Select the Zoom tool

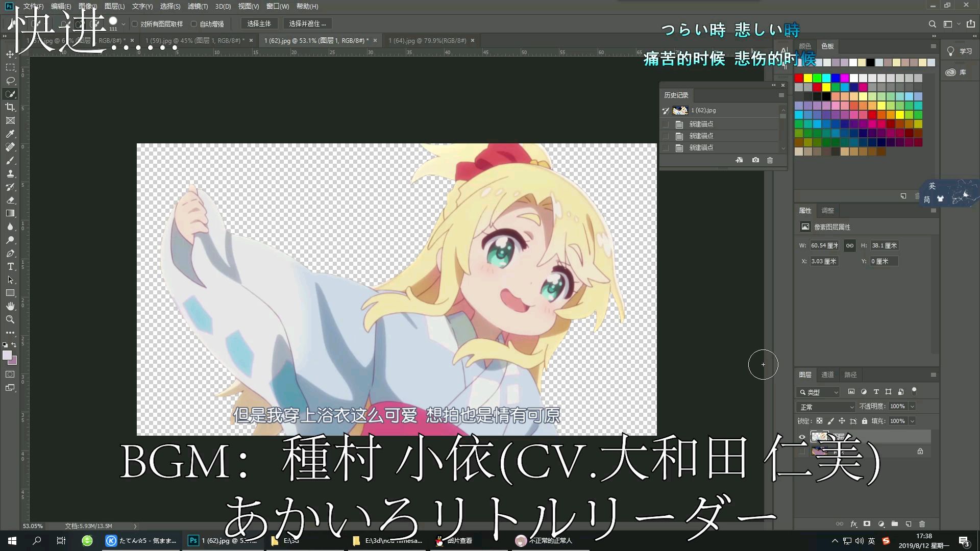[x=10, y=319]
